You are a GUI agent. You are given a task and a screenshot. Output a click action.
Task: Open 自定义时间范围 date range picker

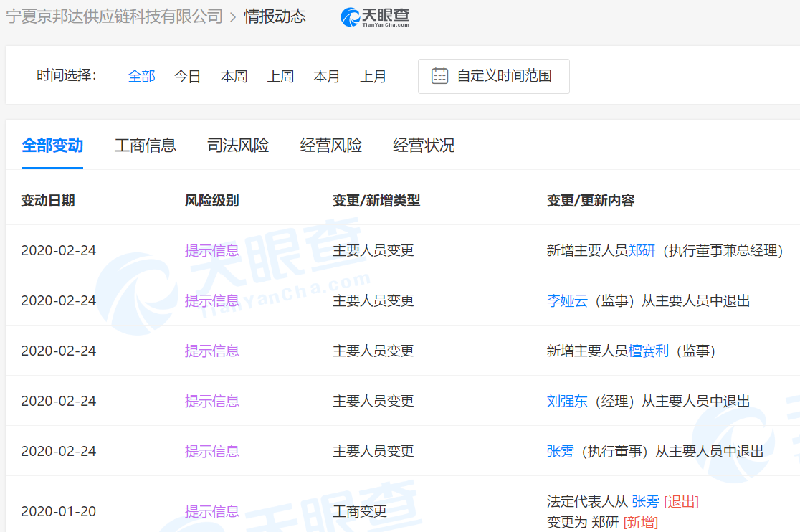click(x=493, y=76)
